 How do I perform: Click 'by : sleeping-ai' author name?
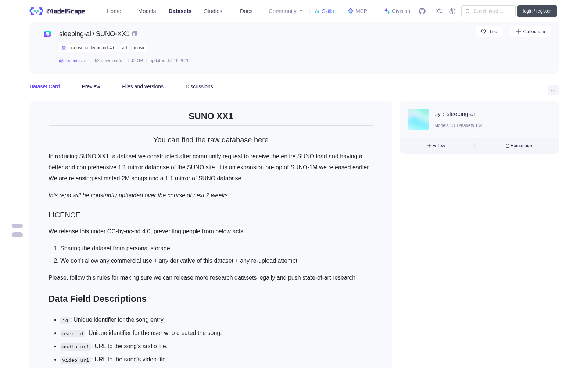tap(455, 114)
